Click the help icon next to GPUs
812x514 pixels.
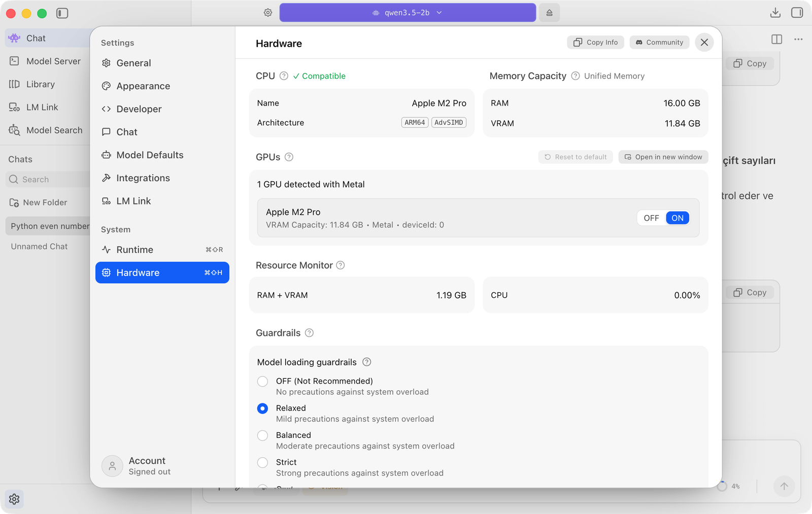pyautogui.click(x=289, y=157)
